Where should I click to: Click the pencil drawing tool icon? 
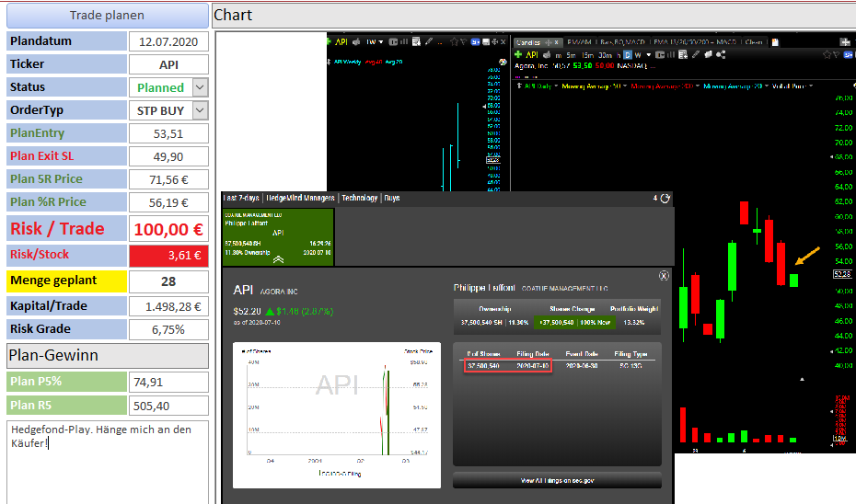(x=696, y=54)
